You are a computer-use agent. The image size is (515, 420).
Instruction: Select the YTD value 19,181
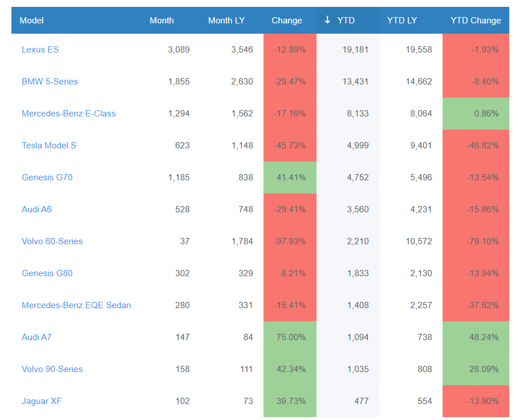tap(355, 50)
